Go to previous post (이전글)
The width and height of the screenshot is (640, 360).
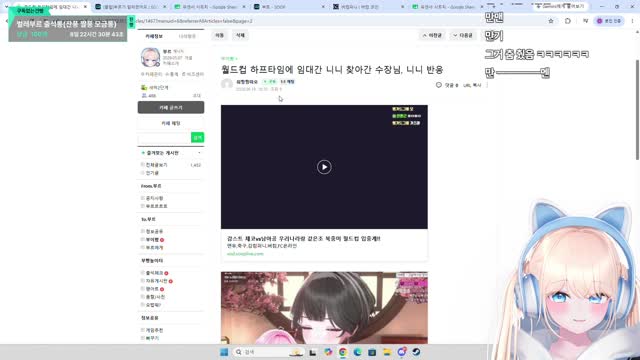point(432,36)
